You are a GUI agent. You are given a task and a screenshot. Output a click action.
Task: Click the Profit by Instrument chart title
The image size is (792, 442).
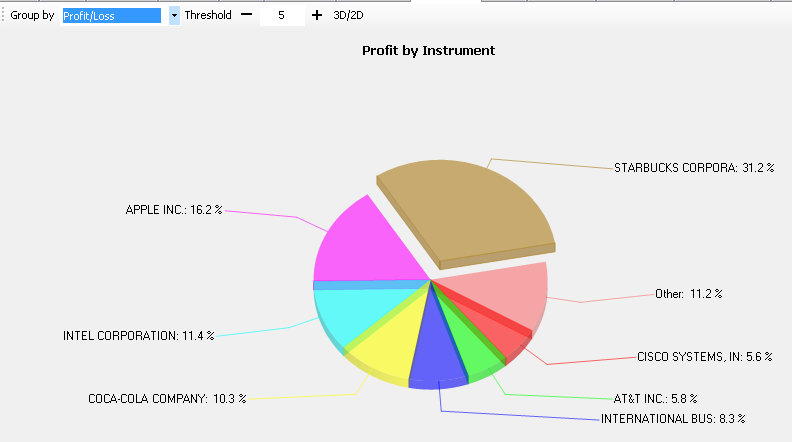tap(428, 50)
